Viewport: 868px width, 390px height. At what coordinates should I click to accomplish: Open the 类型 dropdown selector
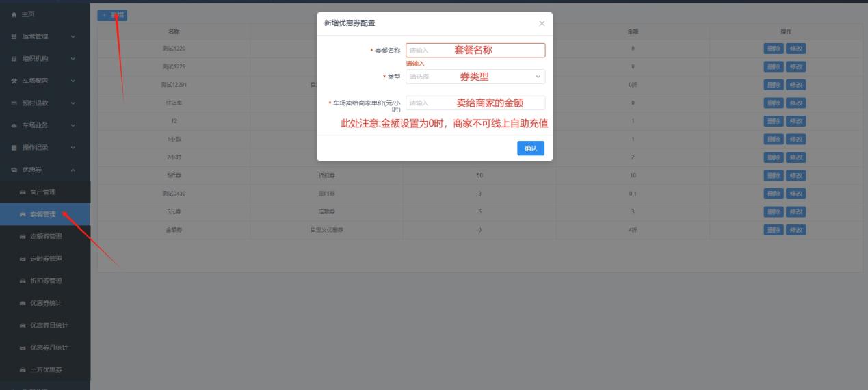[x=475, y=77]
